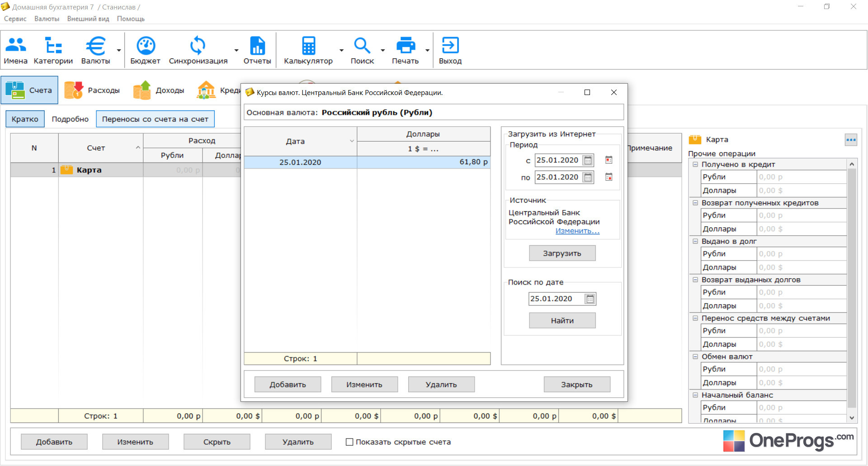Open calendar picker in Поиск по дате field
This screenshot has height=466, width=868.
click(x=590, y=299)
